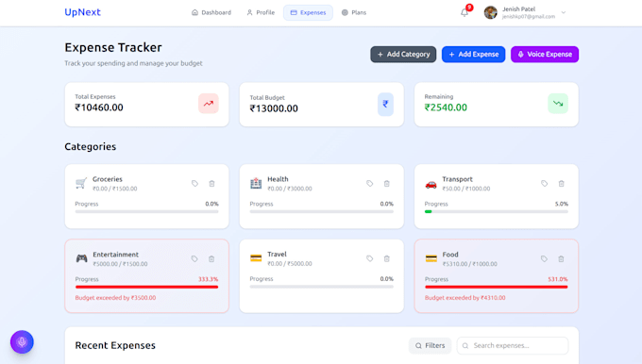Click the Recent Expenses heading
The width and height of the screenshot is (642, 364).
pyautogui.click(x=115, y=345)
